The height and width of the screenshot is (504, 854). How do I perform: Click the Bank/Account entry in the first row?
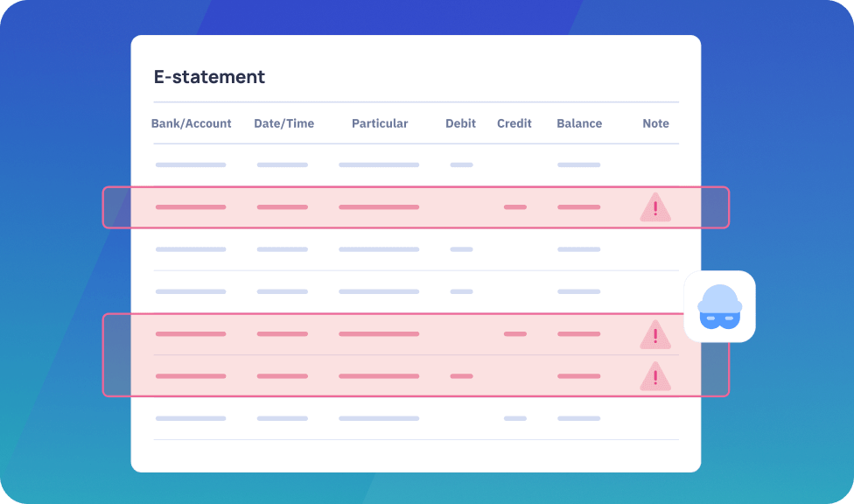[191, 164]
